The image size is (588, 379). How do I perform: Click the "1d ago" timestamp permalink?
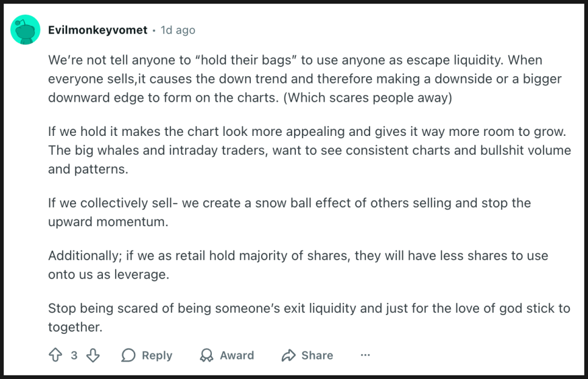(178, 30)
